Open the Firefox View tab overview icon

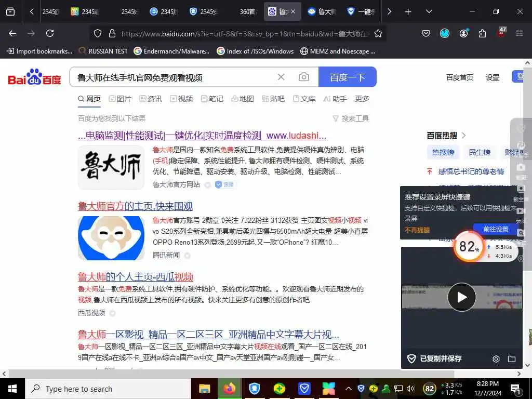(10, 11)
